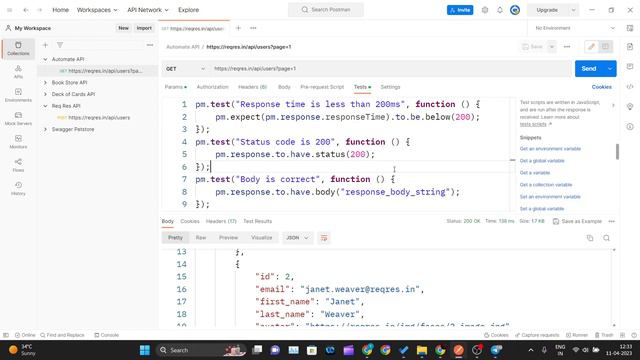This screenshot has width=640, height=360.
Task: Go back with the left arrow
Action: 26,10
